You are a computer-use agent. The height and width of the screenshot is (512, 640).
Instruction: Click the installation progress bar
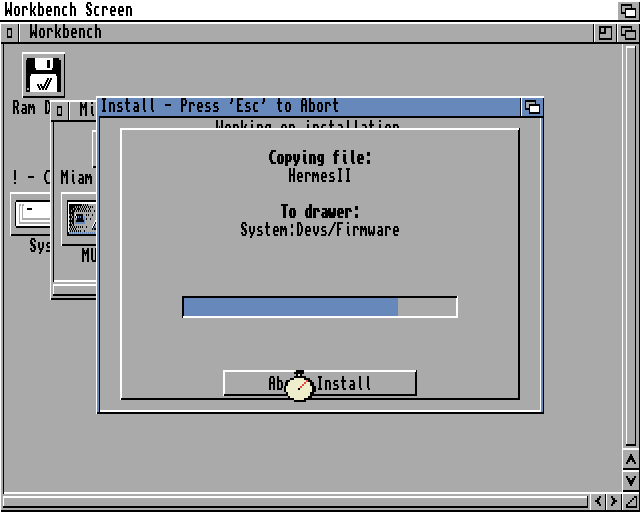320,307
